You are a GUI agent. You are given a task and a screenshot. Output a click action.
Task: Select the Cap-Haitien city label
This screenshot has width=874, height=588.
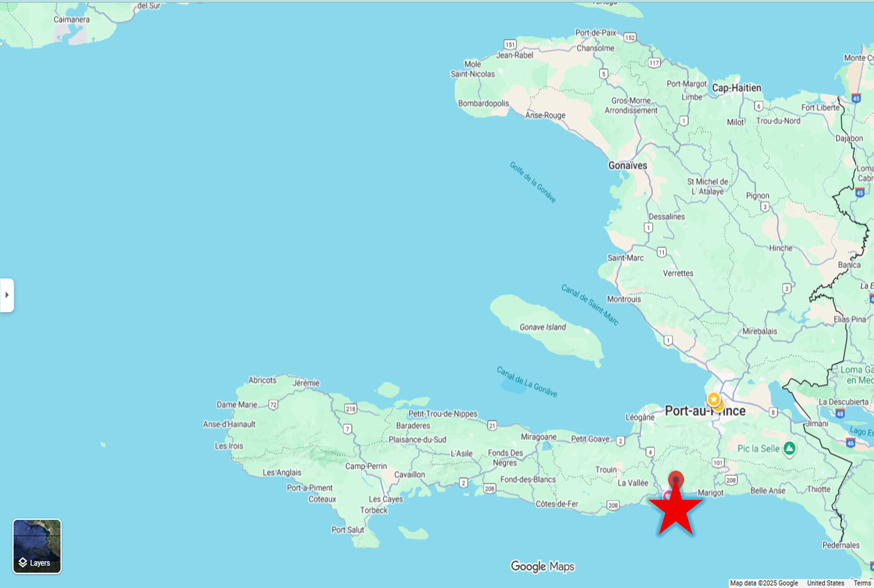736,88
